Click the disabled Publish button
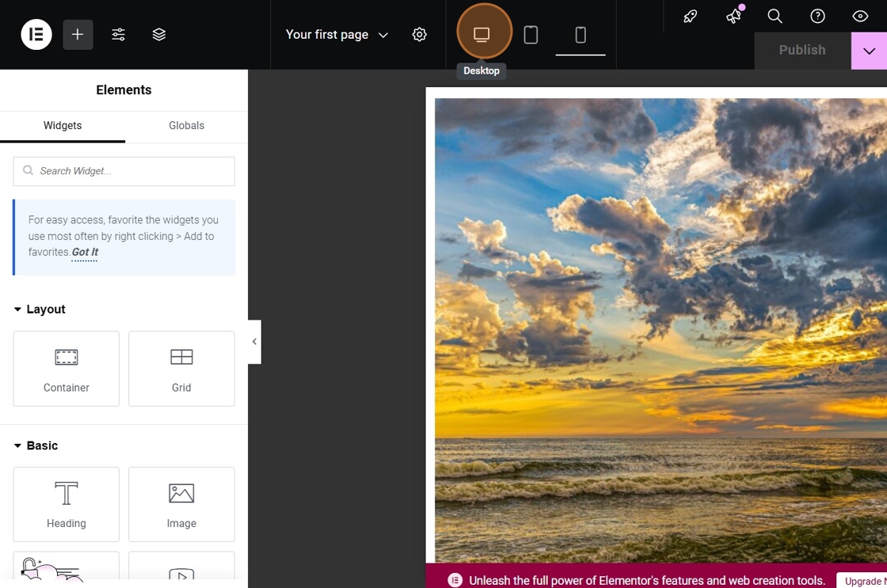 pos(802,51)
